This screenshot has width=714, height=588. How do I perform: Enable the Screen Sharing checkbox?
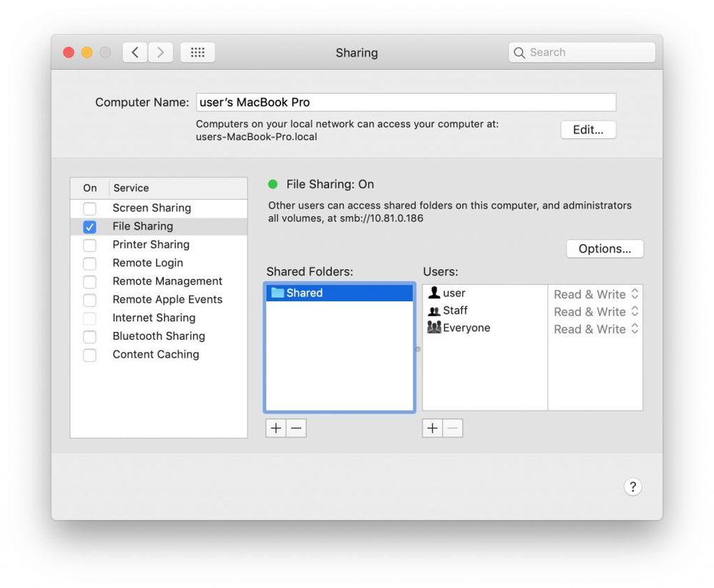[x=89, y=209]
